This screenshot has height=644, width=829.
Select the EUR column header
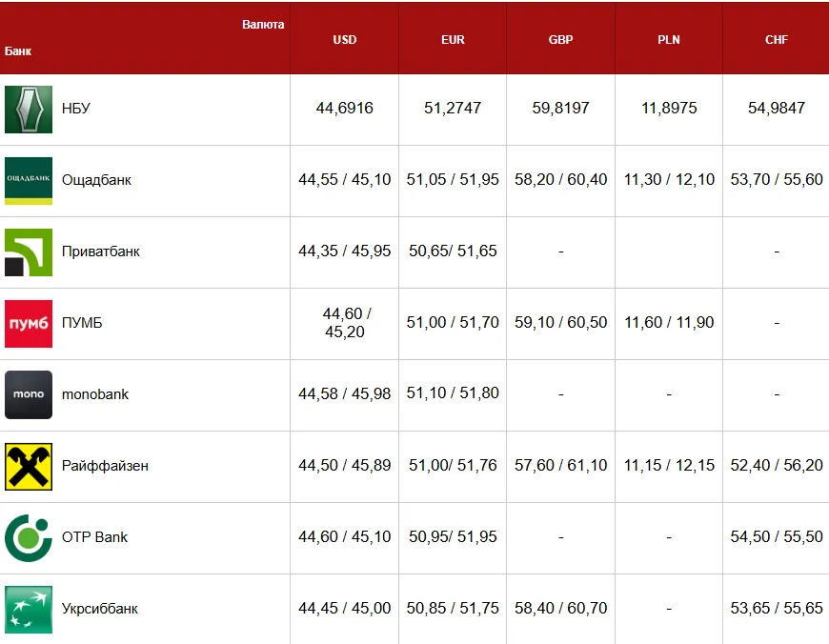pyautogui.click(x=454, y=40)
